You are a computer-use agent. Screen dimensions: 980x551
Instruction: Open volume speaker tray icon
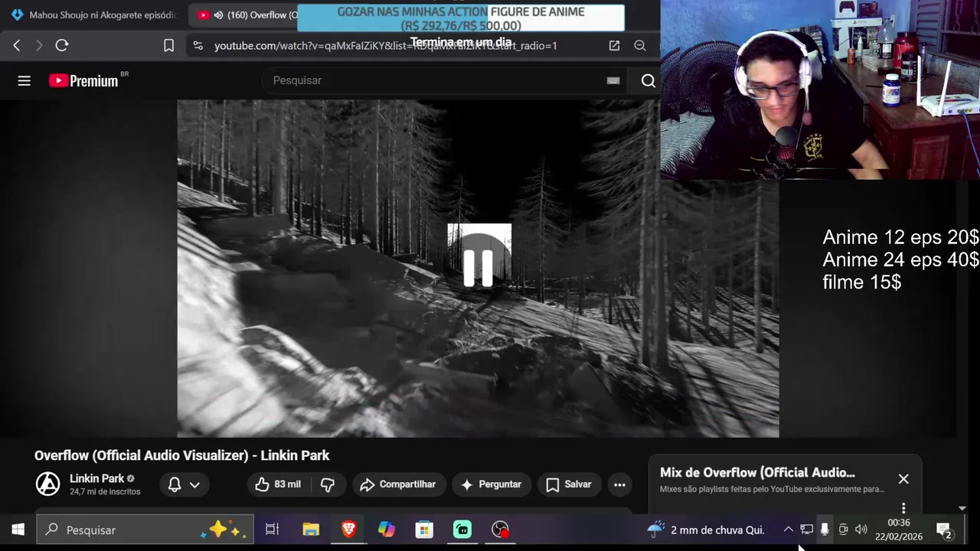(x=861, y=530)
